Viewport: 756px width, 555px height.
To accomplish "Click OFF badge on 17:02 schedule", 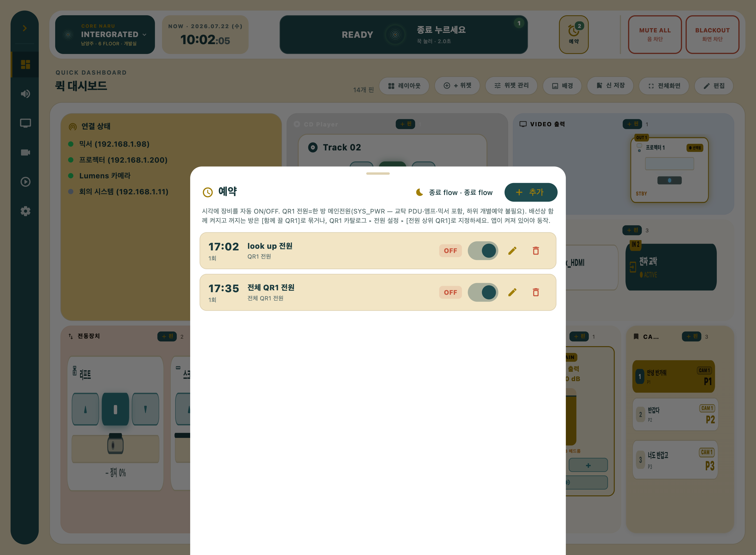I will [451, 251].
